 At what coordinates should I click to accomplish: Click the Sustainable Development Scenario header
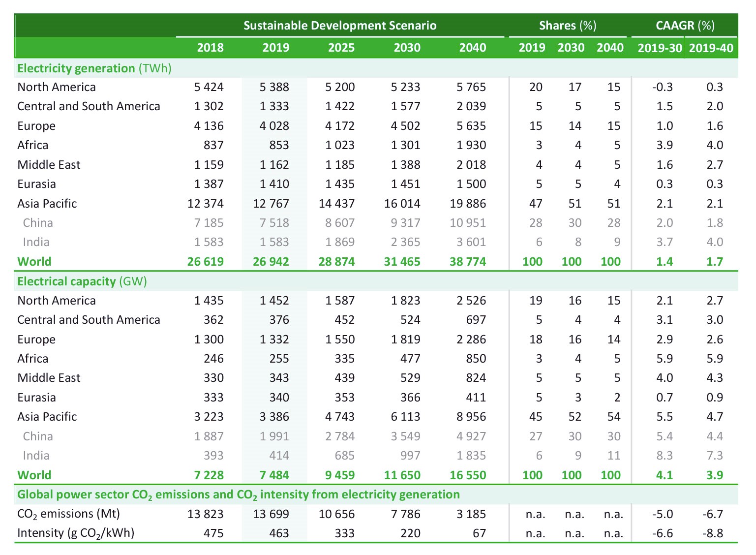pos(340,26)
